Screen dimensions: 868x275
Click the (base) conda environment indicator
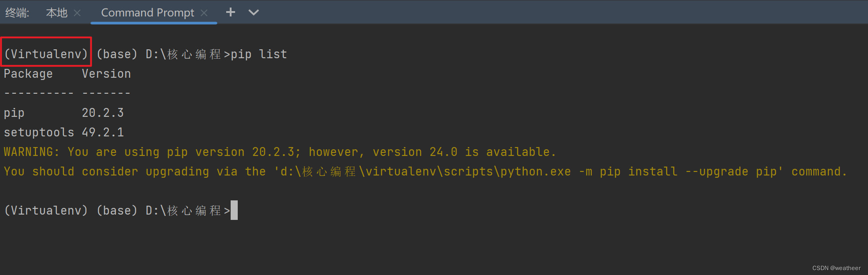(117, 54)
